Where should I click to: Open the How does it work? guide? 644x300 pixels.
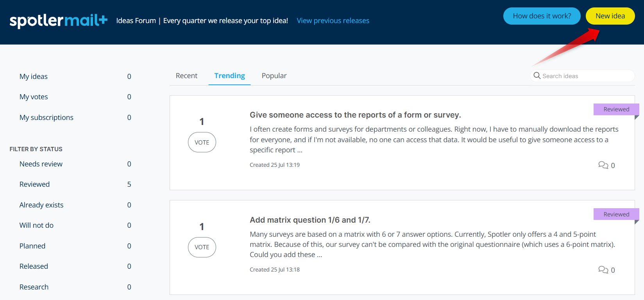pyautogui.click(x=542, y=16)
